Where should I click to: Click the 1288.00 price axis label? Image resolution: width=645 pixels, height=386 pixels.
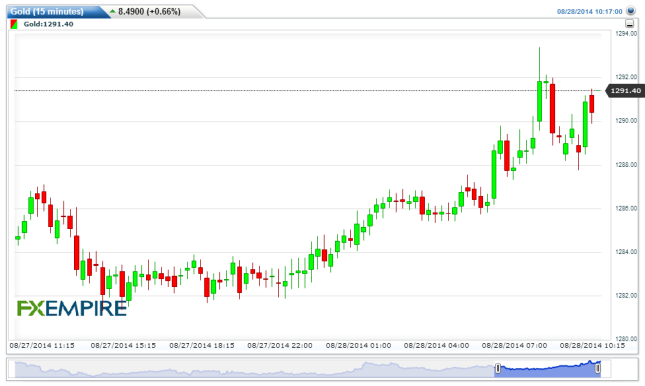626,165
